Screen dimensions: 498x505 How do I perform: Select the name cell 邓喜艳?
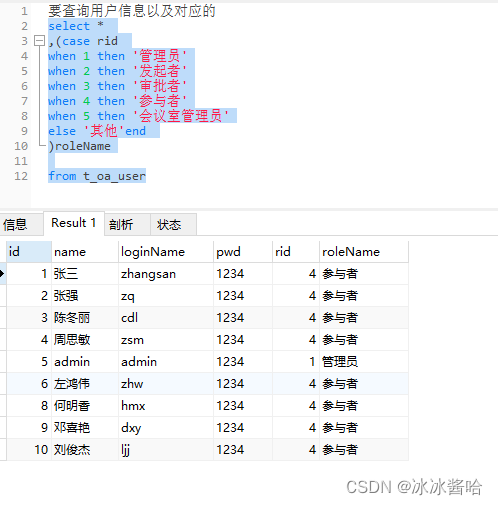point(85,428)
